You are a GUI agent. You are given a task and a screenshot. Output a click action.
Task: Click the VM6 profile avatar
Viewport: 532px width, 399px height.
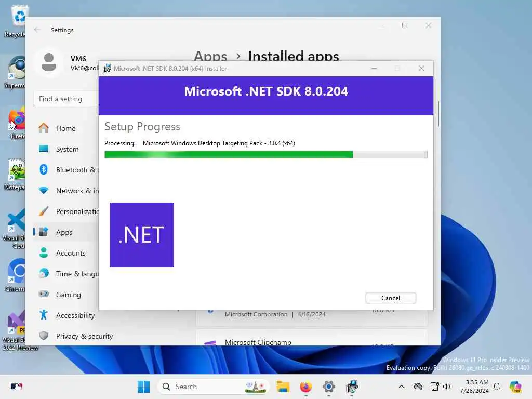[x=49, y=62]
